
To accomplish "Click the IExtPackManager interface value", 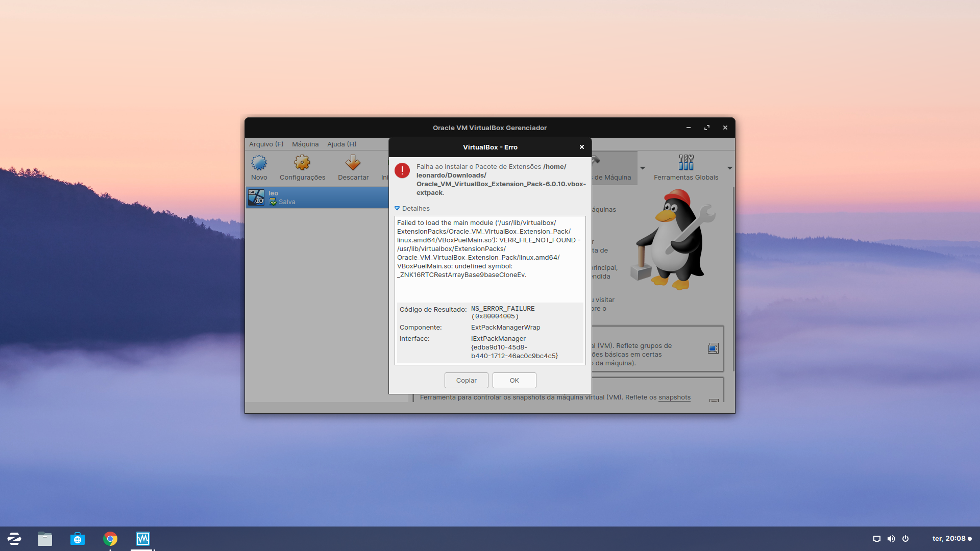I will point(514,347).
